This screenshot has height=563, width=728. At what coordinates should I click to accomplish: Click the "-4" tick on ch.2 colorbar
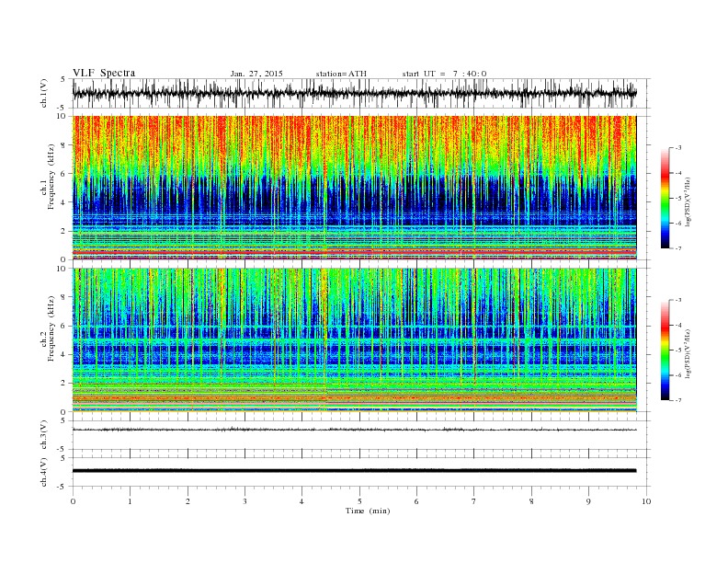pos(677,325)
